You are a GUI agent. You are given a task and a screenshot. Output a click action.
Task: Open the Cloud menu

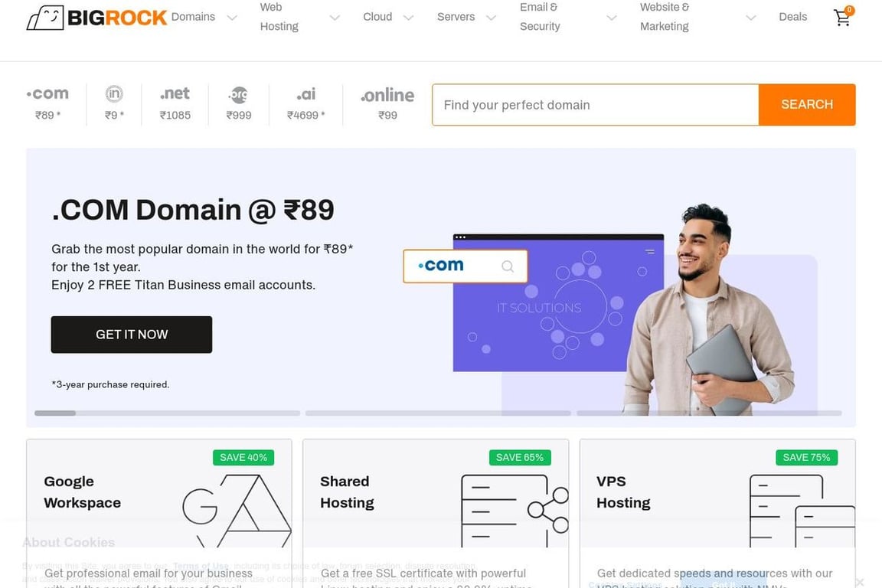377,17
